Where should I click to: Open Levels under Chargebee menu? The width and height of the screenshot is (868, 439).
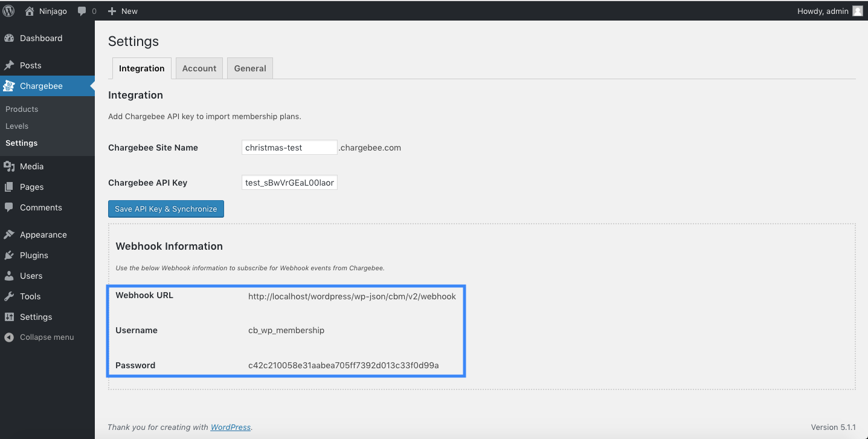(17, 126)
